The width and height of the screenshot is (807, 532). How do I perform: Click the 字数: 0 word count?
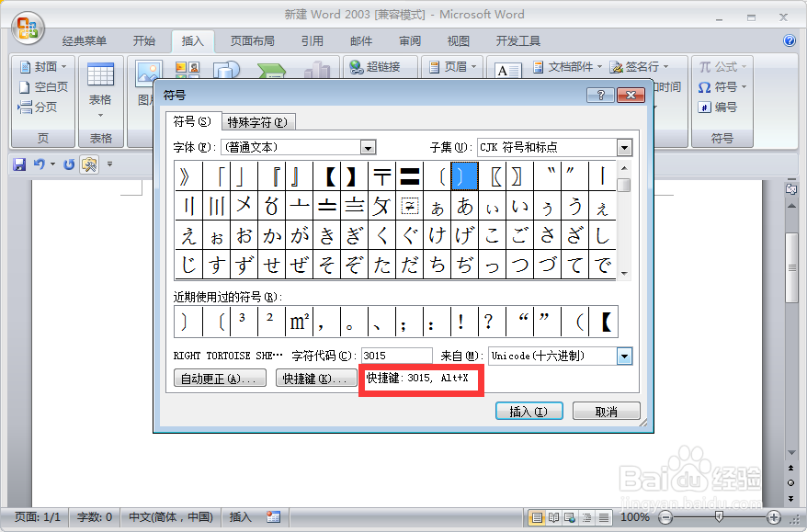[x=94, y=517]
